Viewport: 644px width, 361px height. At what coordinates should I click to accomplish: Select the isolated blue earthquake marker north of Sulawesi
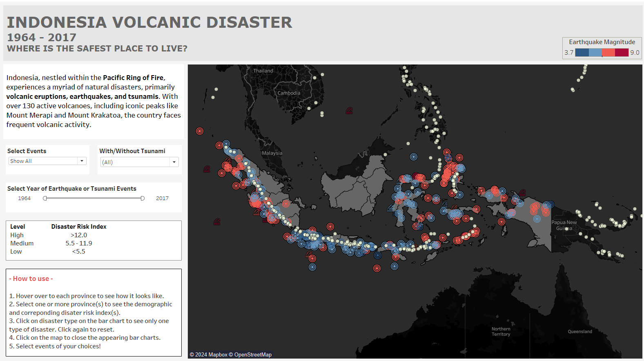point(414,157)
